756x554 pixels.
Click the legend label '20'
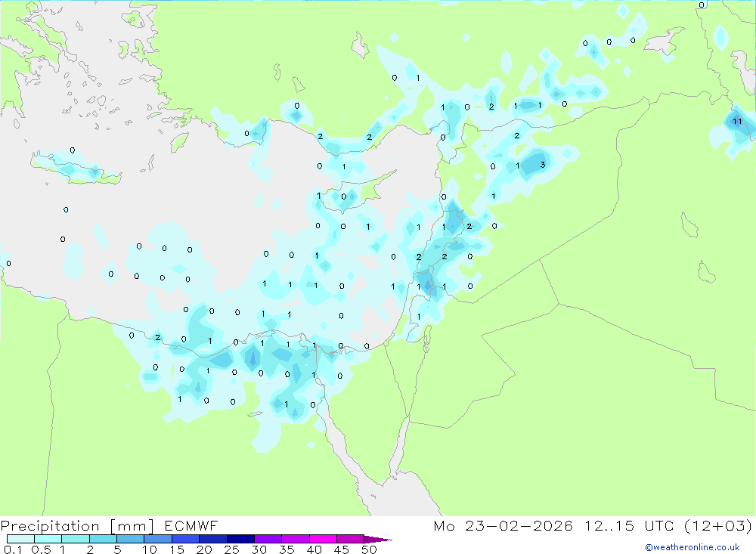pos(204,549)
